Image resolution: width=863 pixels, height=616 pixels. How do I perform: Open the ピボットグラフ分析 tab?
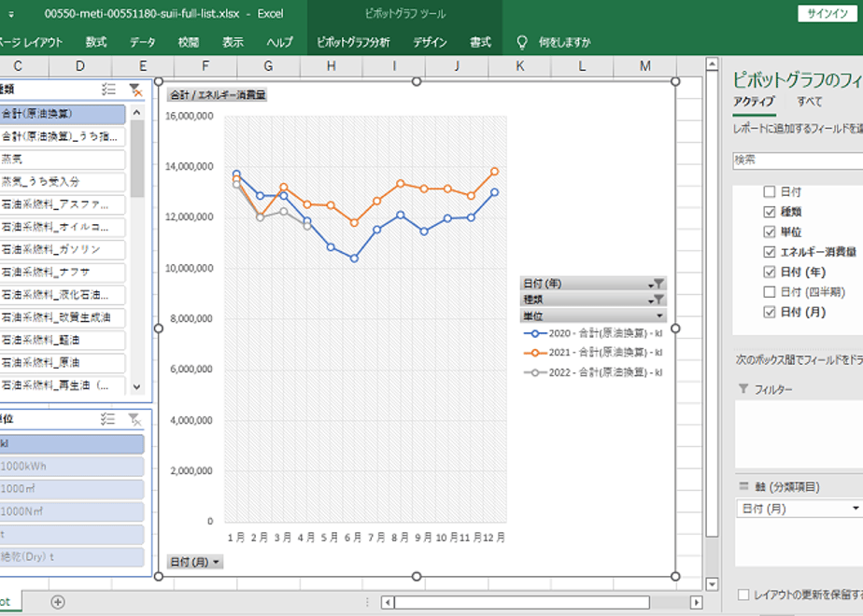coord(353,42)
